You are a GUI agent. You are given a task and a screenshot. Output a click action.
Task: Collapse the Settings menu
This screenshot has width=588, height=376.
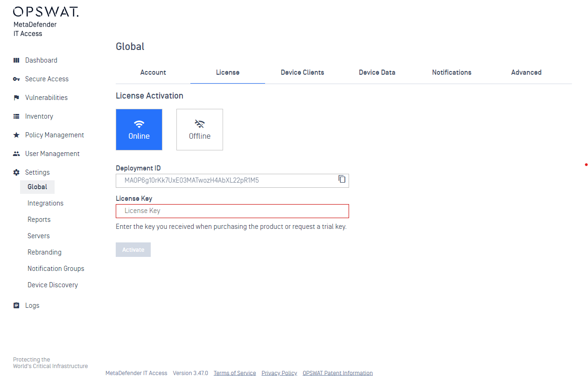point(37,172)
